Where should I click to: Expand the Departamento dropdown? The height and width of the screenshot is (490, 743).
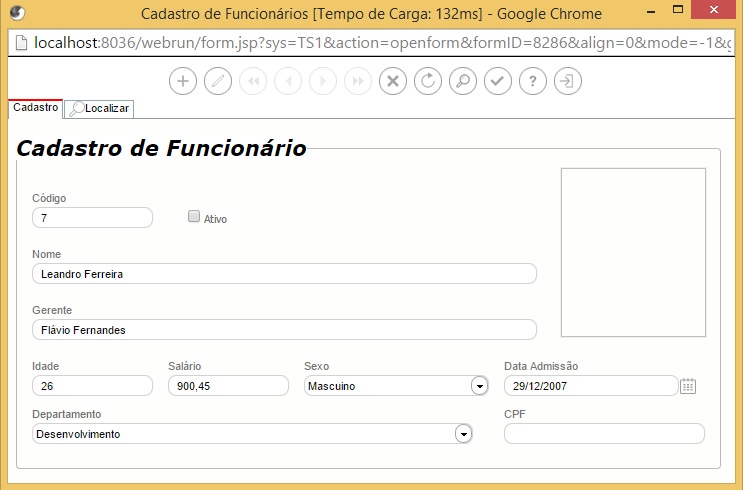click(x=463, y=434)
